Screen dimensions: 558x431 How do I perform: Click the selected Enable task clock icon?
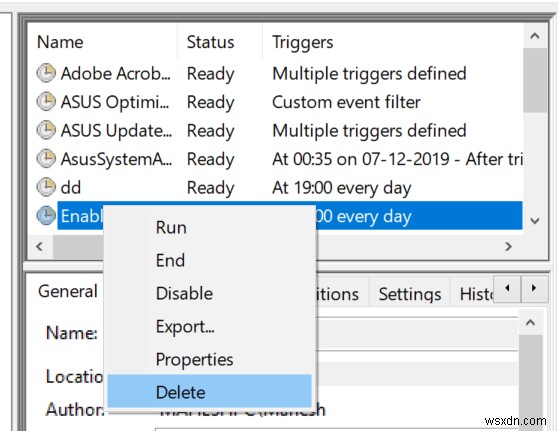[46, 216]
